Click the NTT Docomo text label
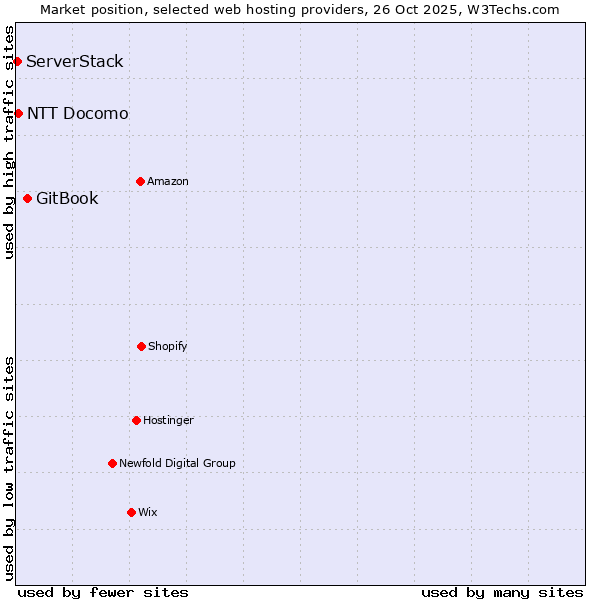This screenshot has width=600, height=600. (x=78, y=113)
